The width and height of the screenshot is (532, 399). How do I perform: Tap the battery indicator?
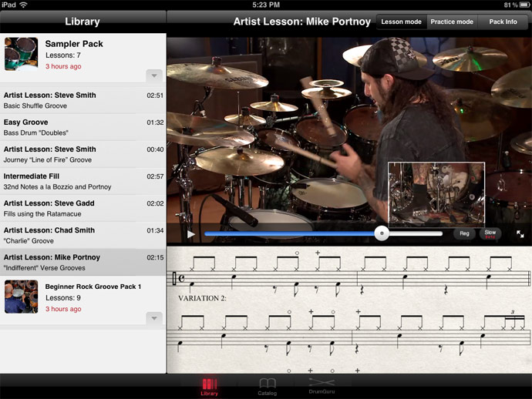point(524,5)
